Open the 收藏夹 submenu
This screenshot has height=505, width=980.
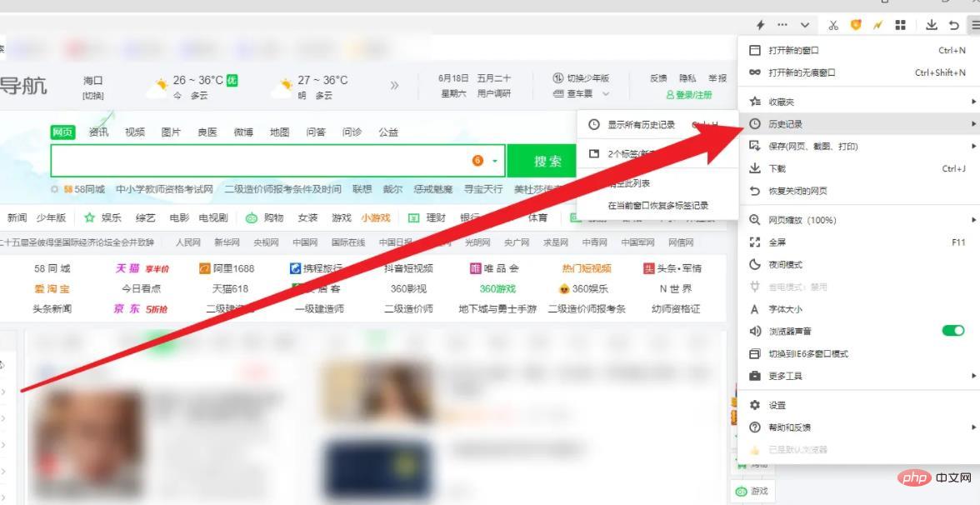click(x=858, y=102)
